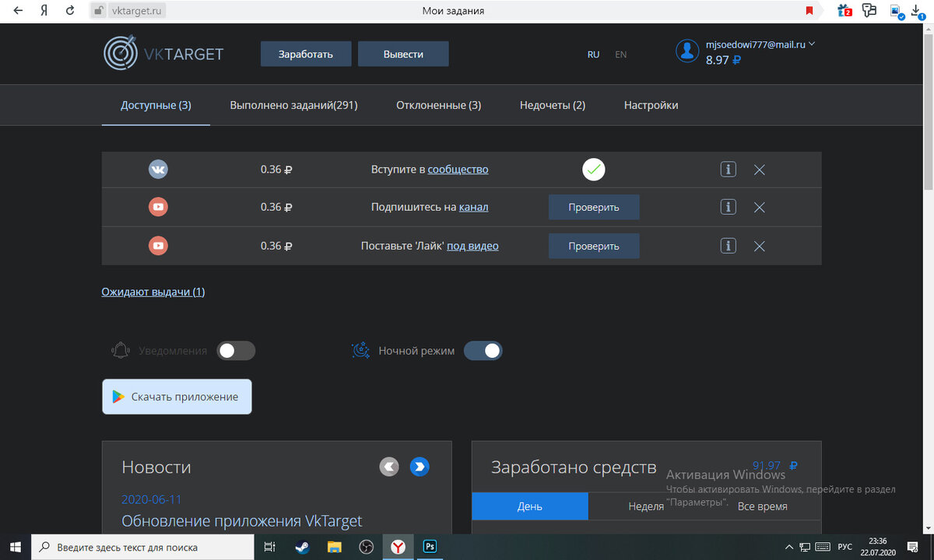
Task: Toggle the Уведомления notifications switch
Action: (236, 351)
